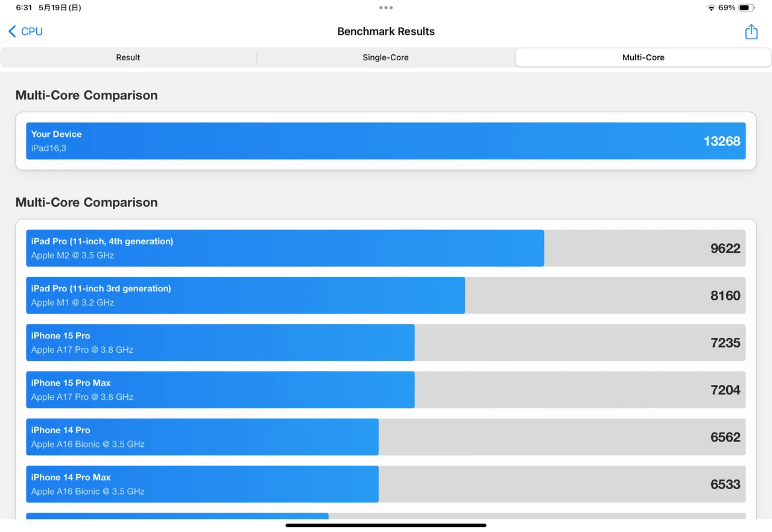
Task: Tap the 9622 score value
Action: (x=726, y=249)
